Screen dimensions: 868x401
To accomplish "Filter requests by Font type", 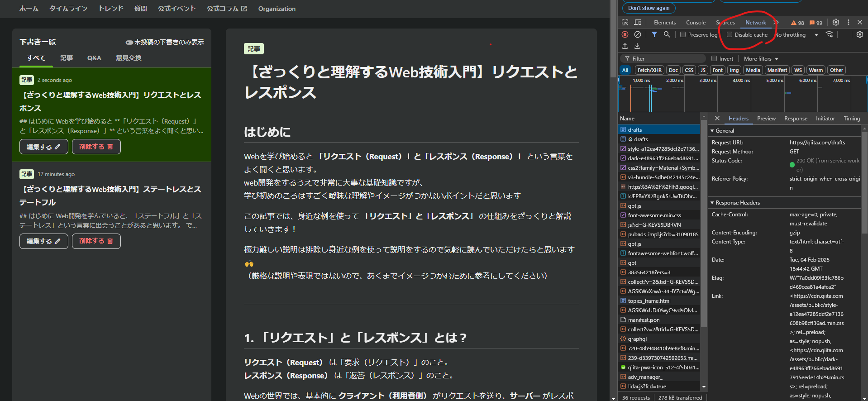I will coord(718,70).
